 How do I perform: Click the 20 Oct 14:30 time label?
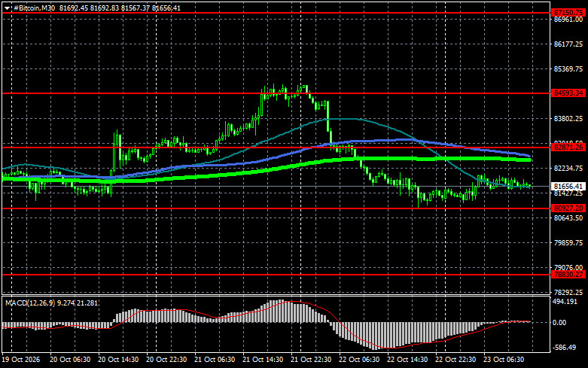tap(118, 360)
